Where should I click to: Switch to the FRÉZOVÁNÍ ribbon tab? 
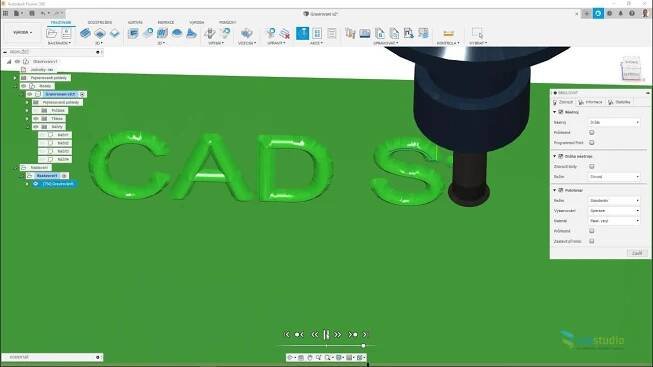(x=61, y=22)
